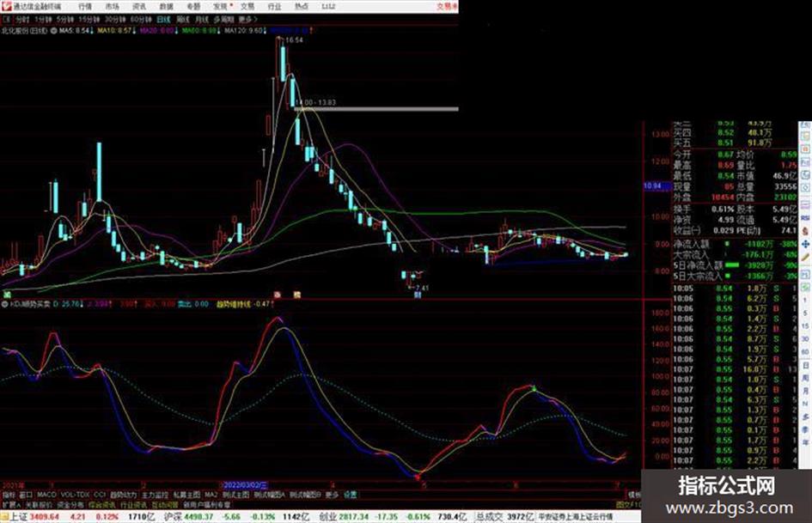
Task: Expand the 更多 periods dropdown
Action: point(247,19)
